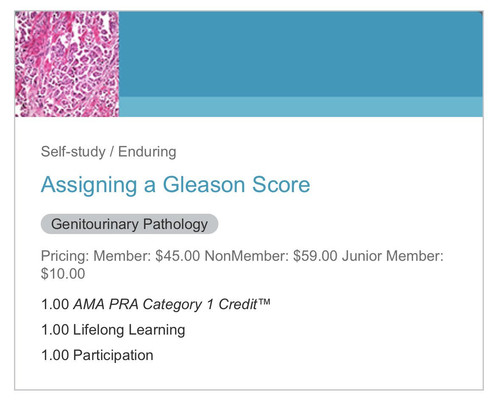Click the Genitourinary Pathology category tag
The height and width of the screenshot is (402, 500).
(129, 224)
